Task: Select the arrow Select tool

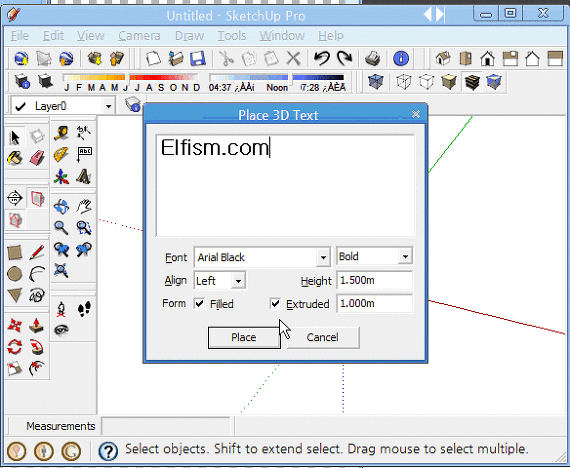Action: (15, 138)
